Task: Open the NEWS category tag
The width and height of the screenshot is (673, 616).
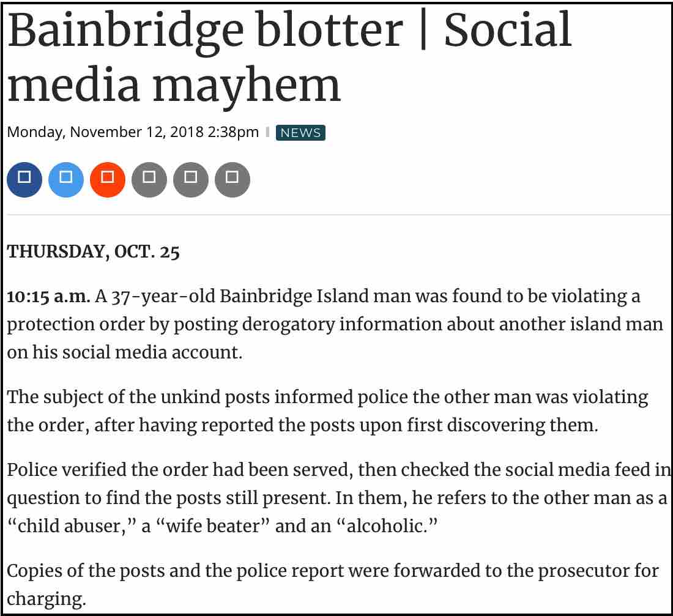Action: [300, 133]
